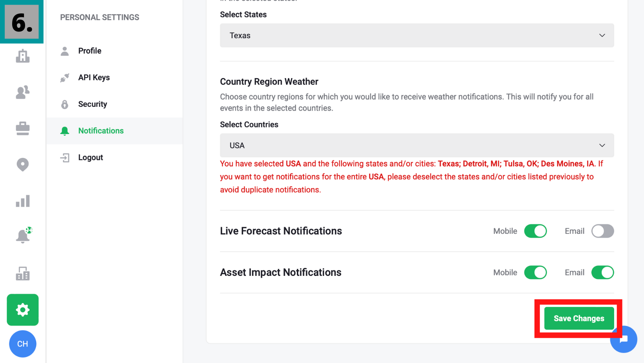Click the CH user avatar
This screenshot has height=363, width=644.
coord(22,344)
